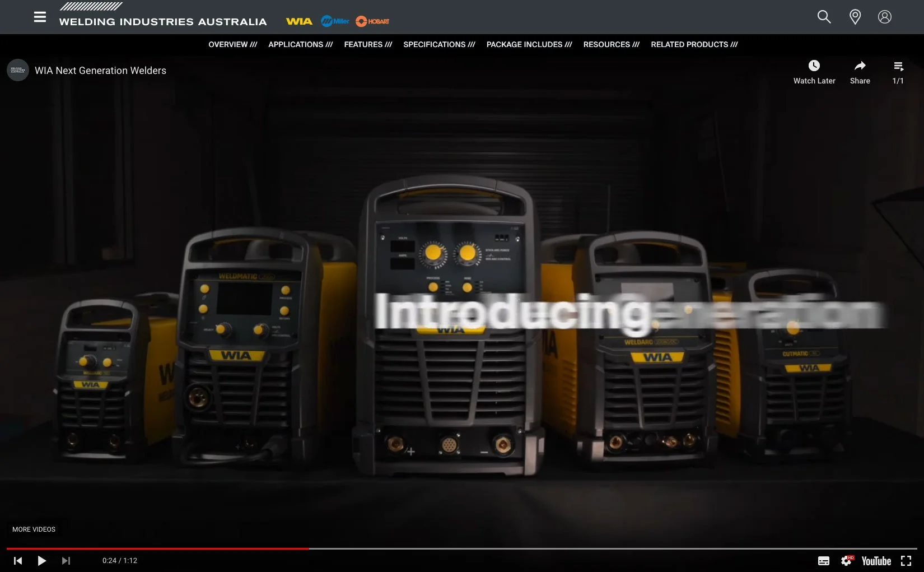The height and width of the screenshot is (572, 924).
Task: Jump to the Applications section
Action: pyautogui.click(x=300, y=44)
